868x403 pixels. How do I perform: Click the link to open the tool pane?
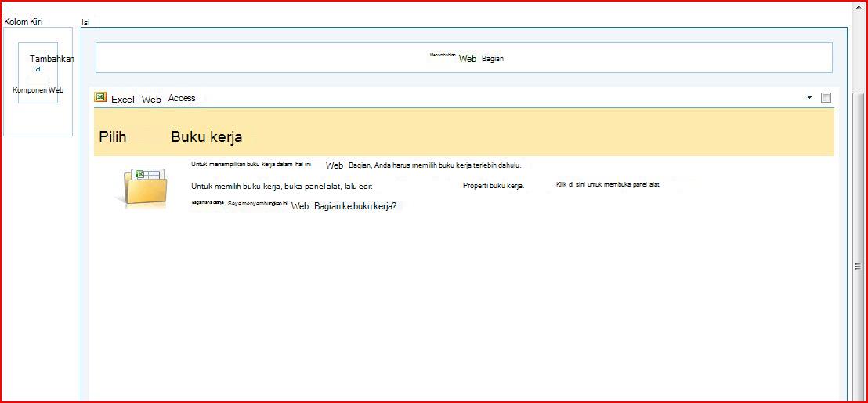click(608, 184)
